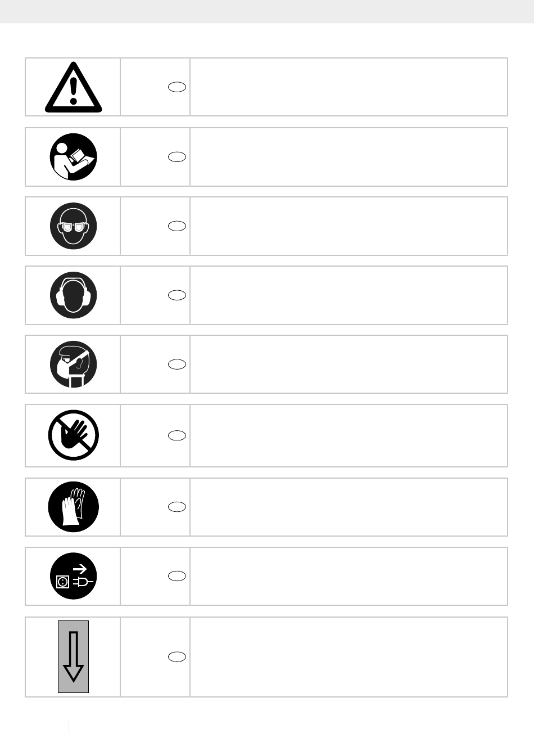The height and width of the screenshot is (756, 534).
Task: Click the empty description box in unplug icon row
Action: point(349,576)
